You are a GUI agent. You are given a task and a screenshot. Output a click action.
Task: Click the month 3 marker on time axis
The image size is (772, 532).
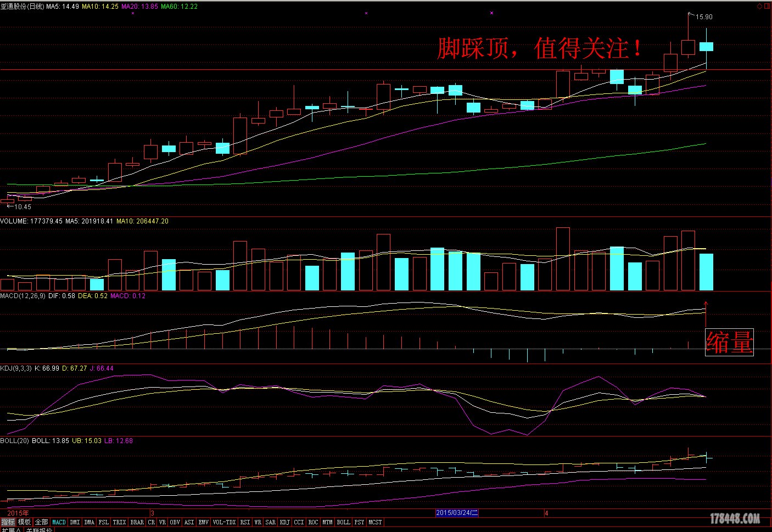pos(152,513)
